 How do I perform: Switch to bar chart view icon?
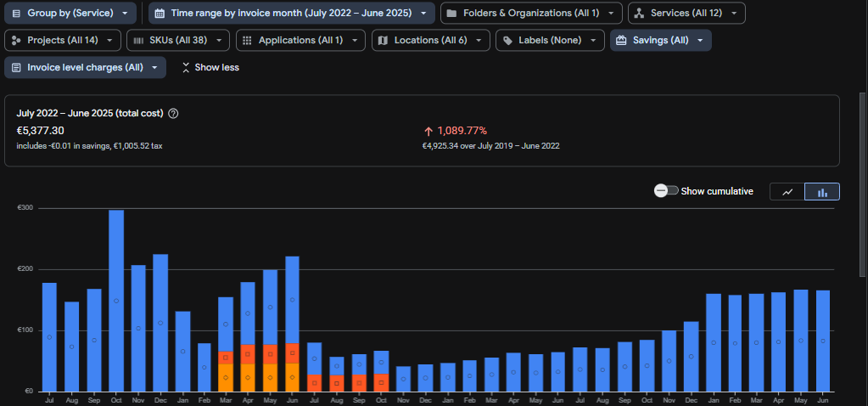click(822, 192)
